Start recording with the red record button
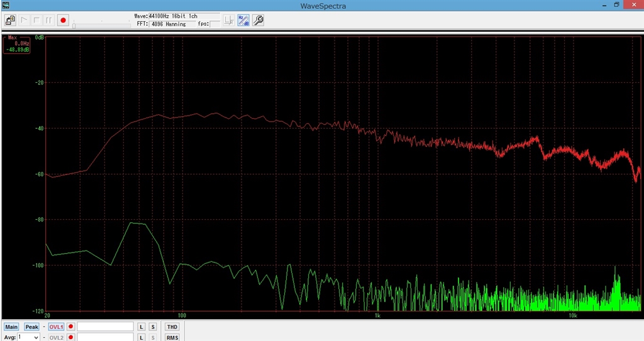644x341 pixels. point(63,20)
